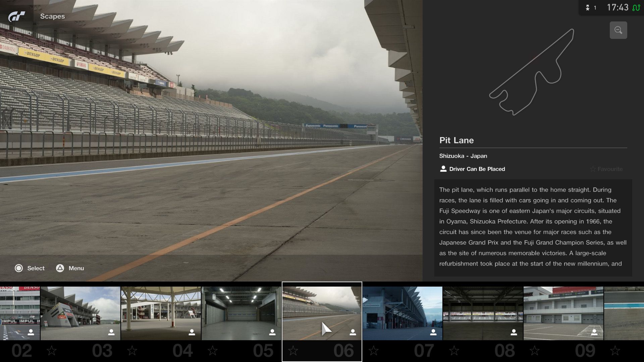This screenshot has width=644, height=362.
Task: Open the Menu option label
Action: tap(76, 268)
